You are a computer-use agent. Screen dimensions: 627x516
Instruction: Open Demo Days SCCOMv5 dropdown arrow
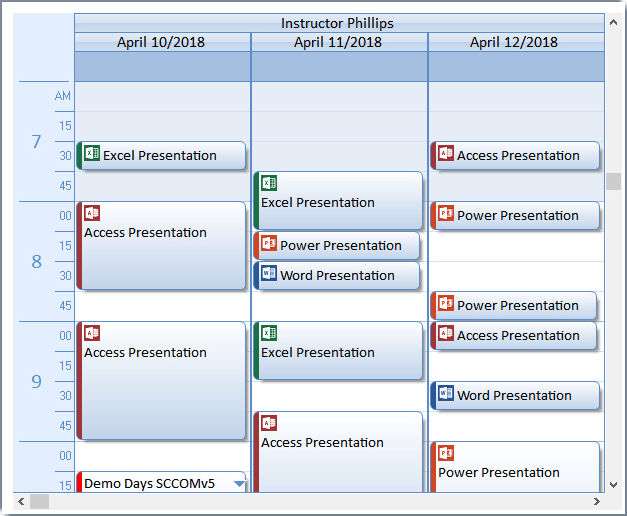pos(238,484)
